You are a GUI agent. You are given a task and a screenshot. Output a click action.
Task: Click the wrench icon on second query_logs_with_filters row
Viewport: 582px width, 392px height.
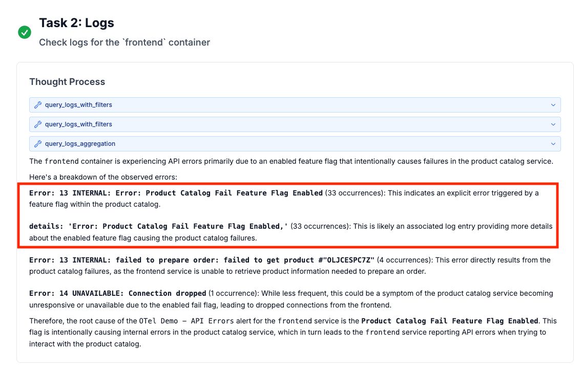point(38,124)
